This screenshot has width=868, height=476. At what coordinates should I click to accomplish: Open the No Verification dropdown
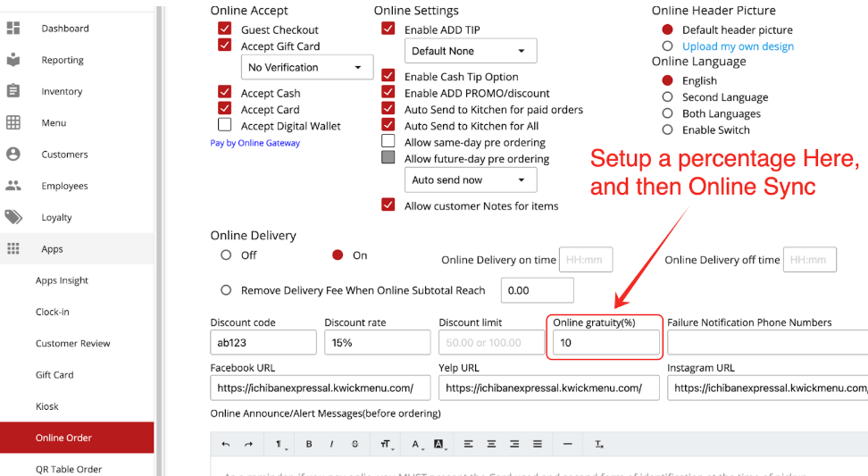click(307, 67)
